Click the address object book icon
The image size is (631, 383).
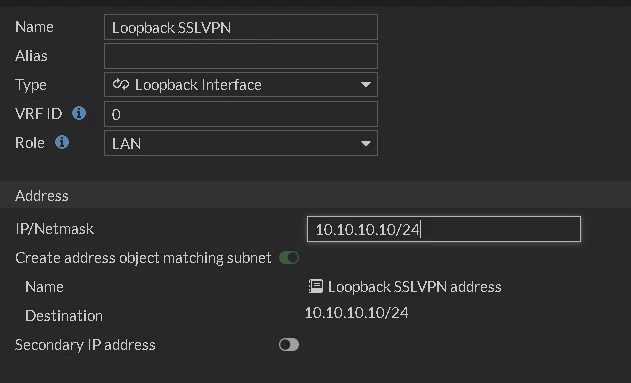tap(316, 286)
